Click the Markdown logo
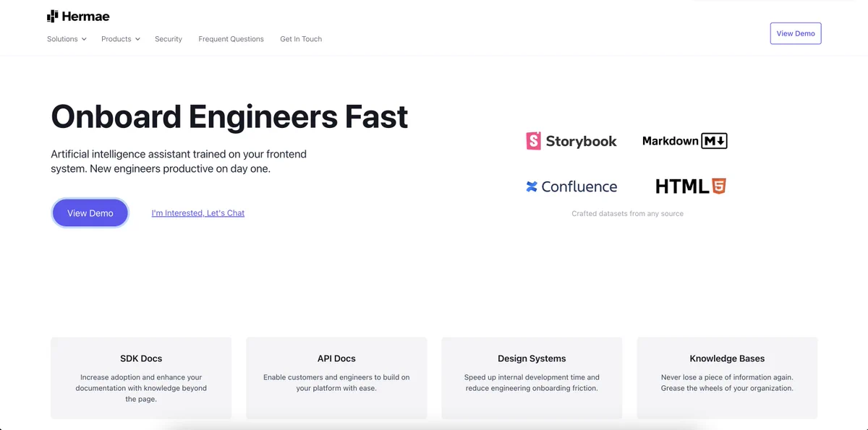Image resolution: width=868 pixels, height=430 pixels. 685,141
